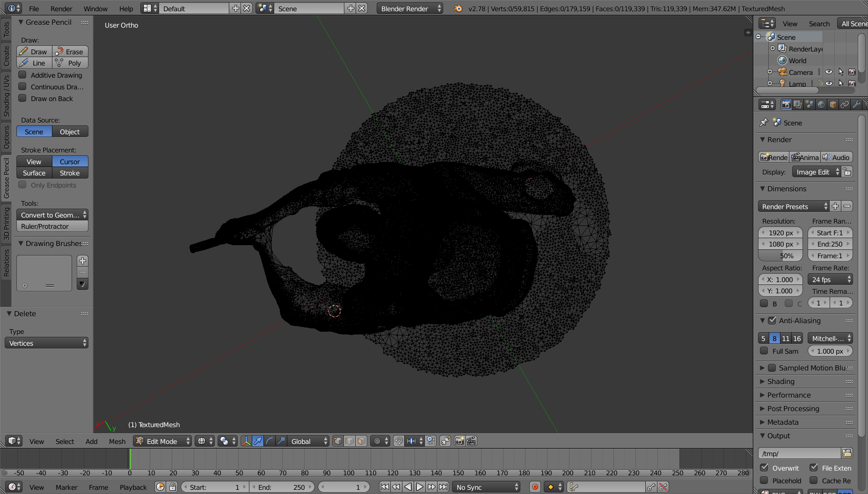Viewport: 868px width, 494px height.
Task: Open Mesh menu in 3D header
Action: [117, 441]
